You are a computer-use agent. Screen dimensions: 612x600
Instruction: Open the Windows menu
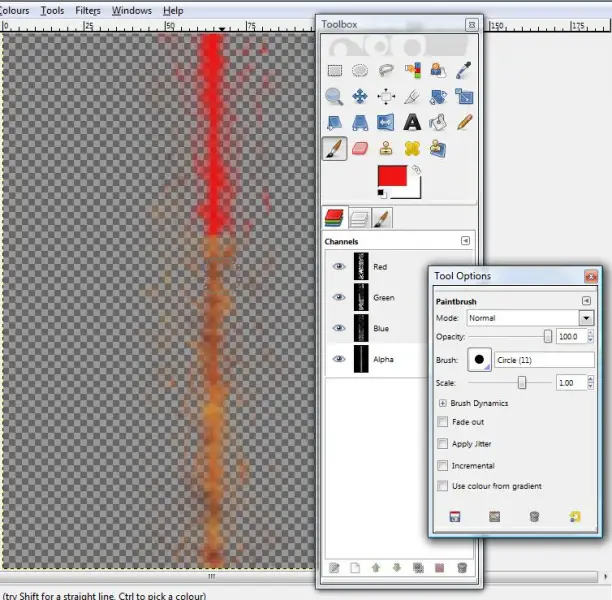pos(132,11)
